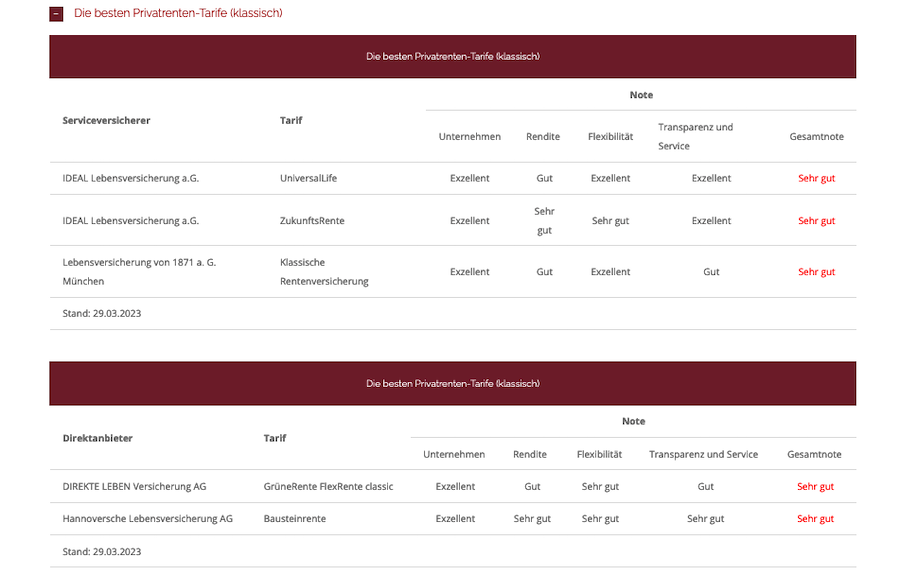Screen dimensions: 900x575
Task: Select Transparenz grade 'Exzellent' in ZukunftsRente row
Action: point(711,221)
